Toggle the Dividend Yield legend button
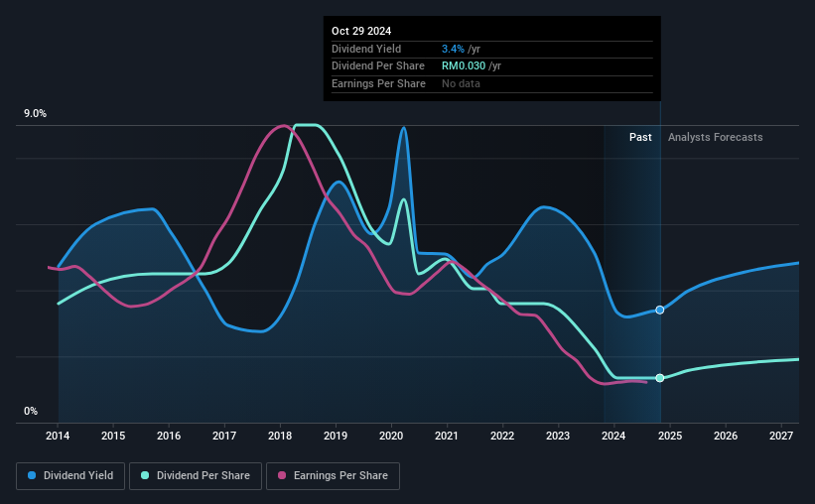The image size is (815, 504). [x=70, y=476]
